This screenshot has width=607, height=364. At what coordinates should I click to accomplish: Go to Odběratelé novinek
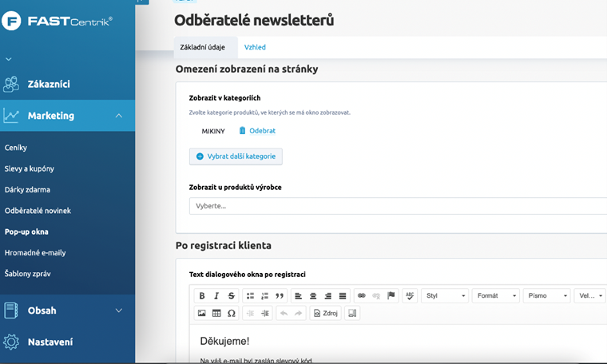pos(38,211)
